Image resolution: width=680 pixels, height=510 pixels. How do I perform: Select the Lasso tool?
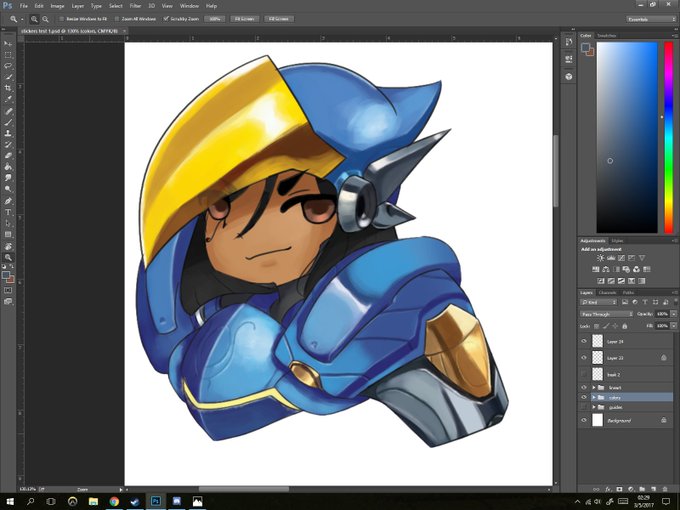click(x=8, y=66)
